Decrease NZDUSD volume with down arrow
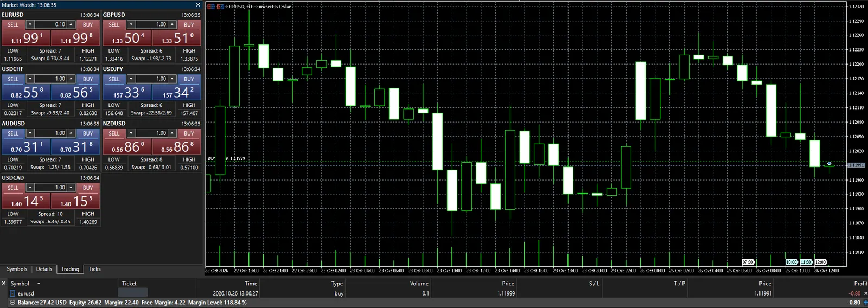 coord(131,133)
